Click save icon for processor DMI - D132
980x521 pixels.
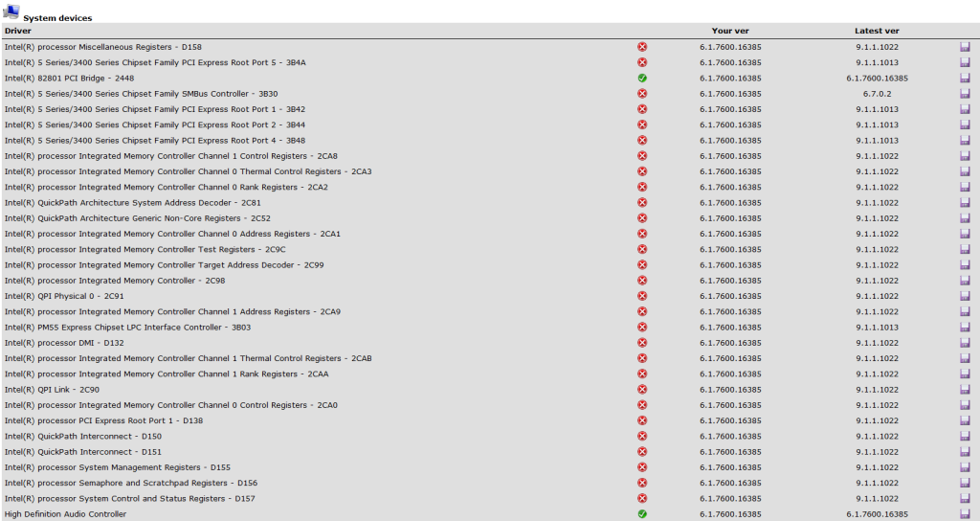click(x=965, y=343)
